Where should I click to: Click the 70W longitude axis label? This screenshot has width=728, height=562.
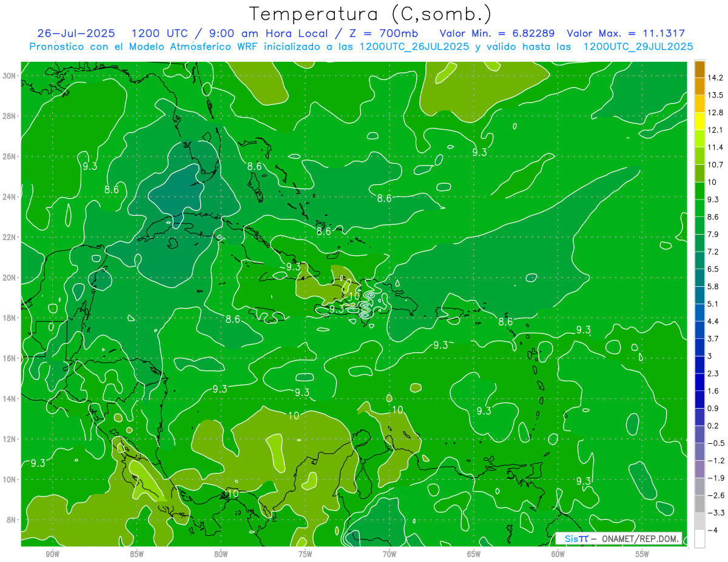389,554
